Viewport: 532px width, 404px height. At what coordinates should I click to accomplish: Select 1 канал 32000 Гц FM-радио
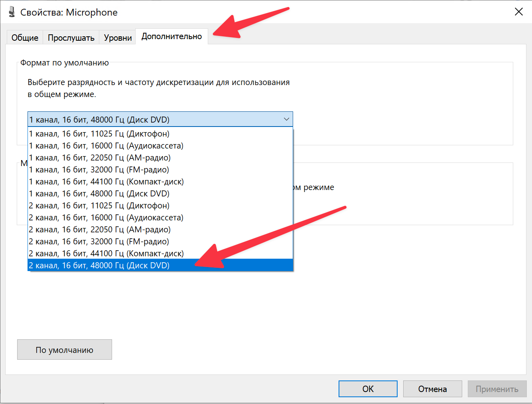point(99,170)
